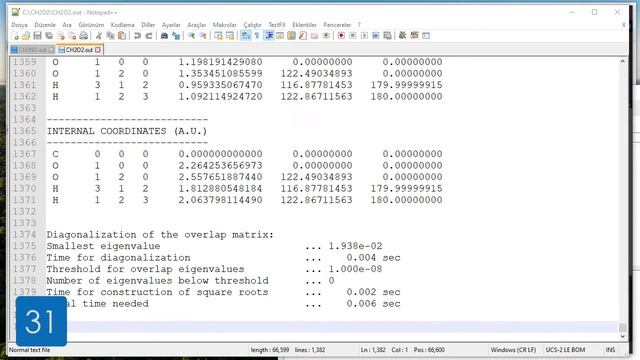Close the active CH2O2.out tab
The width and height of the screenshot is (640, 360).
pyautogui.click(x=98, y=50)
